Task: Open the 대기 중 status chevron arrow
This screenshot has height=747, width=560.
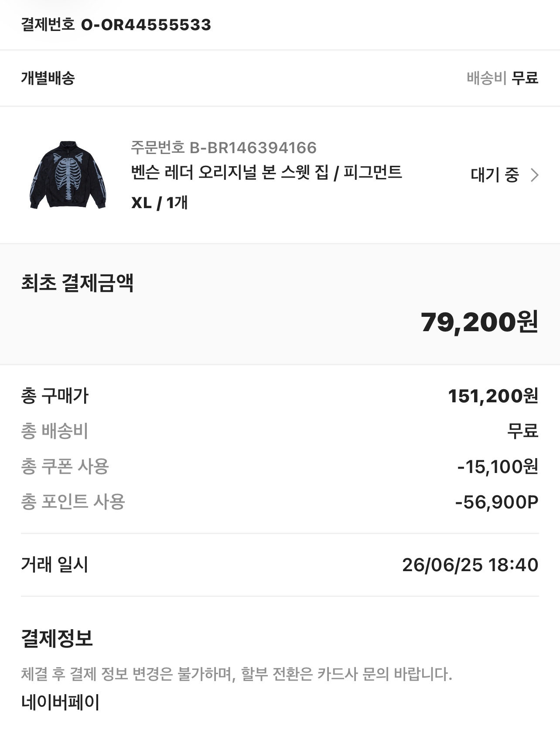Action: click(534, 175)
